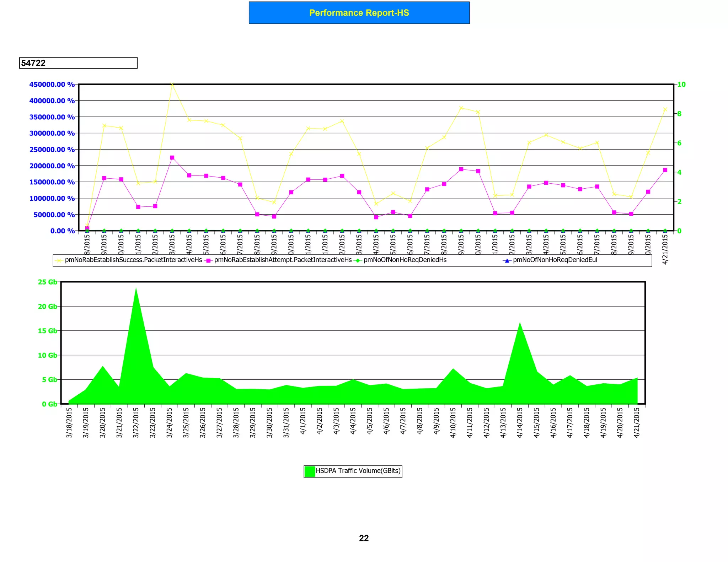
Task: Click the yellow peak point at 450000 %
Action: (172, 85)
